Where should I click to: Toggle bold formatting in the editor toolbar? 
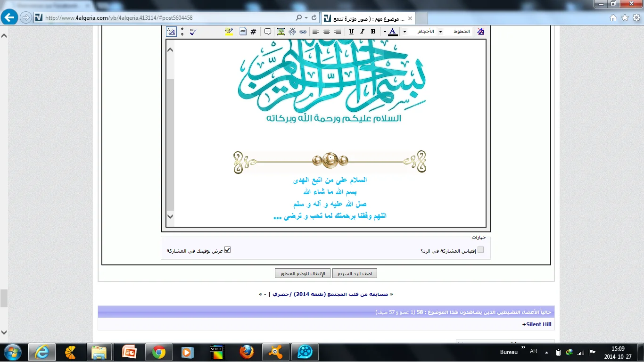373,32
